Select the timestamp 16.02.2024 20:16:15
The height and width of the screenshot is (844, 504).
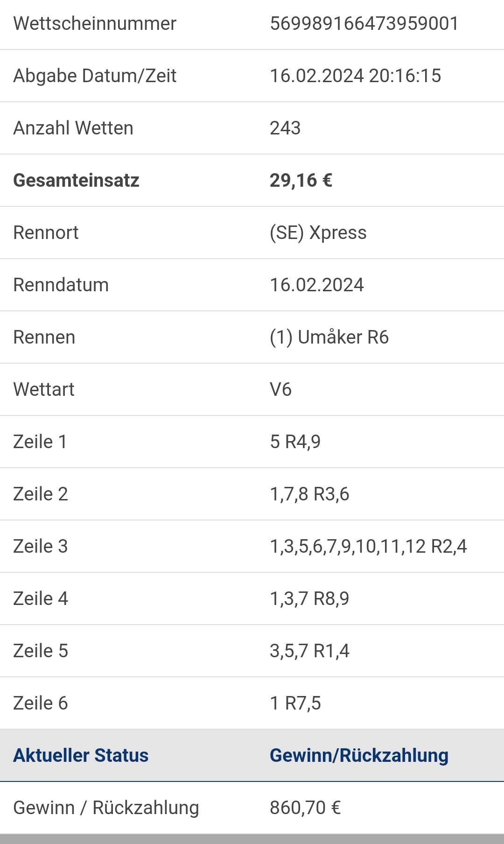[356, 76]
